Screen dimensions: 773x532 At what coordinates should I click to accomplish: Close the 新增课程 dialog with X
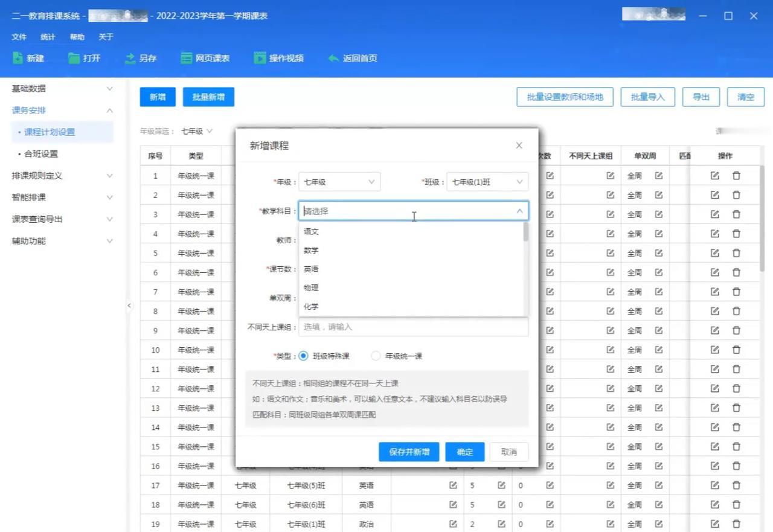[x=519, y=146]
